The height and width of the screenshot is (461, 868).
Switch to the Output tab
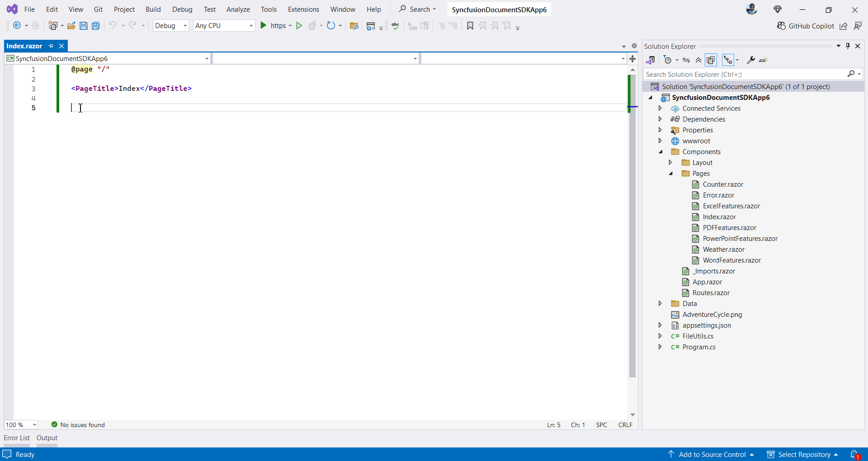[x=47, y=437]
